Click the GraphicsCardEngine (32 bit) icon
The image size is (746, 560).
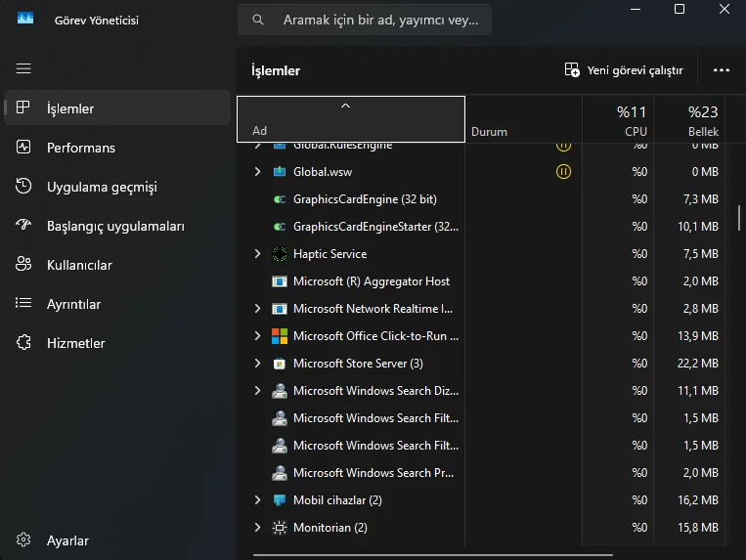pos(279,199)
